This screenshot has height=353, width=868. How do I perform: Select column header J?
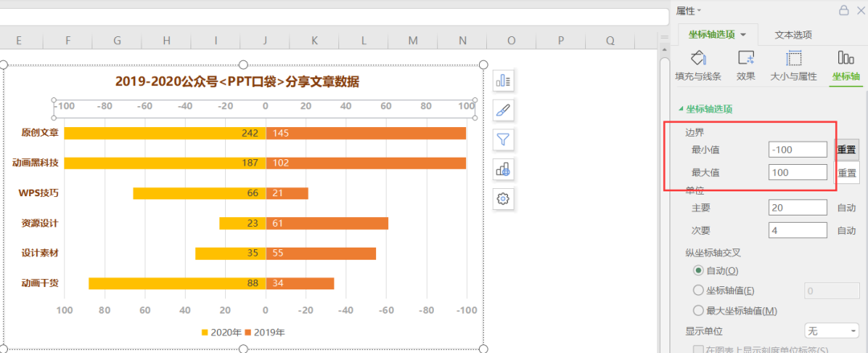265,40
